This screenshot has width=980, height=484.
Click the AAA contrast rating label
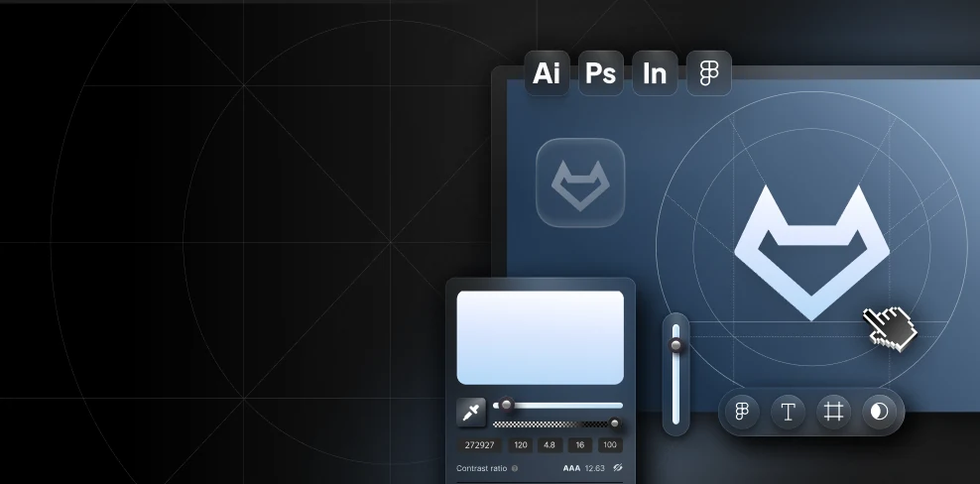coord(571,468)
